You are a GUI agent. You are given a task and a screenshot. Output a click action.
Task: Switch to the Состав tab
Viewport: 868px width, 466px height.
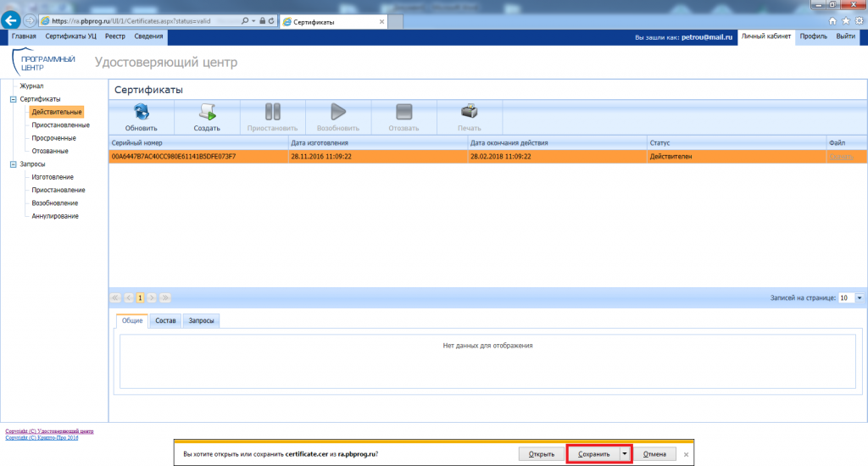coord(166,321)
